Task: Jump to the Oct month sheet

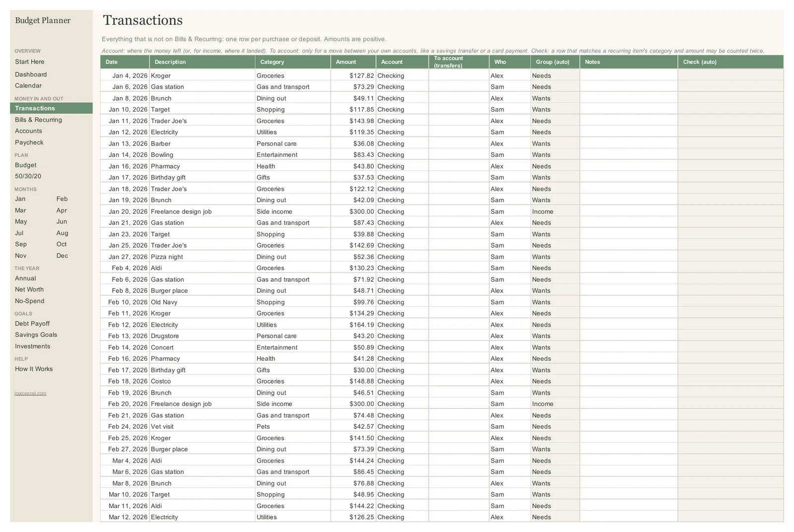Action: pyautogui.click(x=62, y=244)
